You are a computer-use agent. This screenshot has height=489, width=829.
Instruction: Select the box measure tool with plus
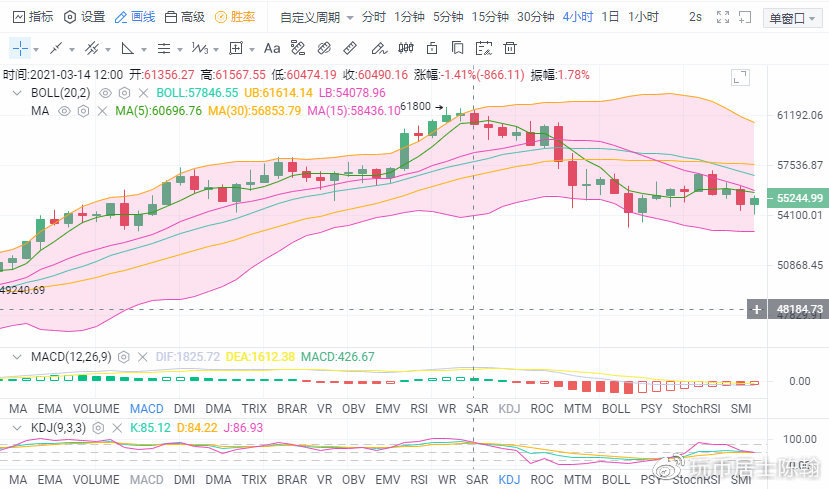point(236,49)
